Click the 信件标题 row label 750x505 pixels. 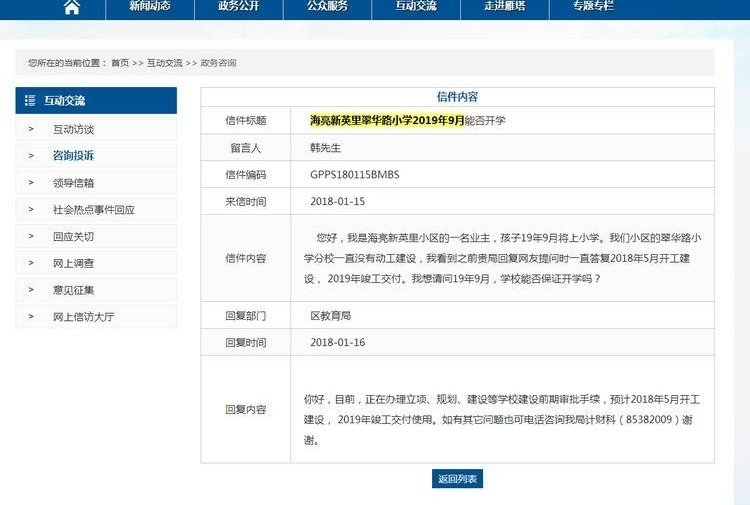(245, 121)
